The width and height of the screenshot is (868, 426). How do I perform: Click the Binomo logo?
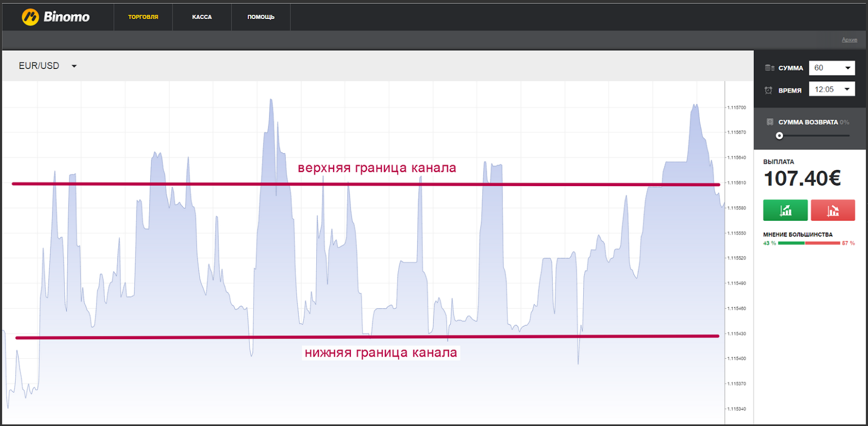55,17
